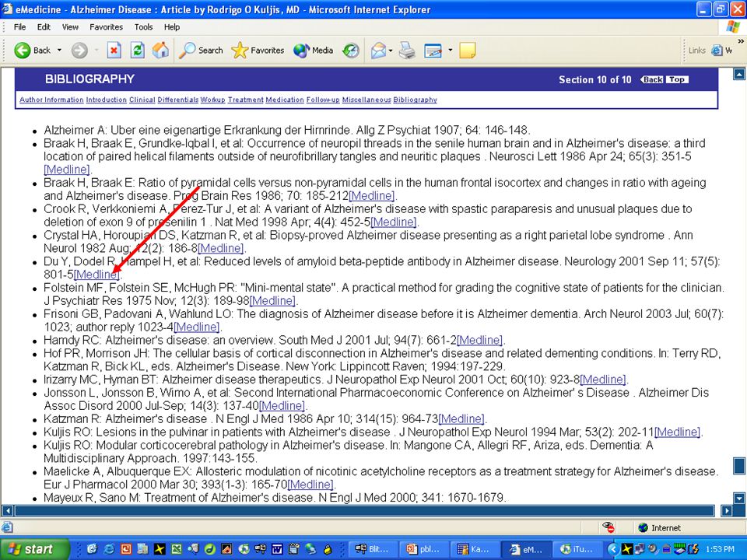Click the horizontal scrollbar right arrow

726,511
